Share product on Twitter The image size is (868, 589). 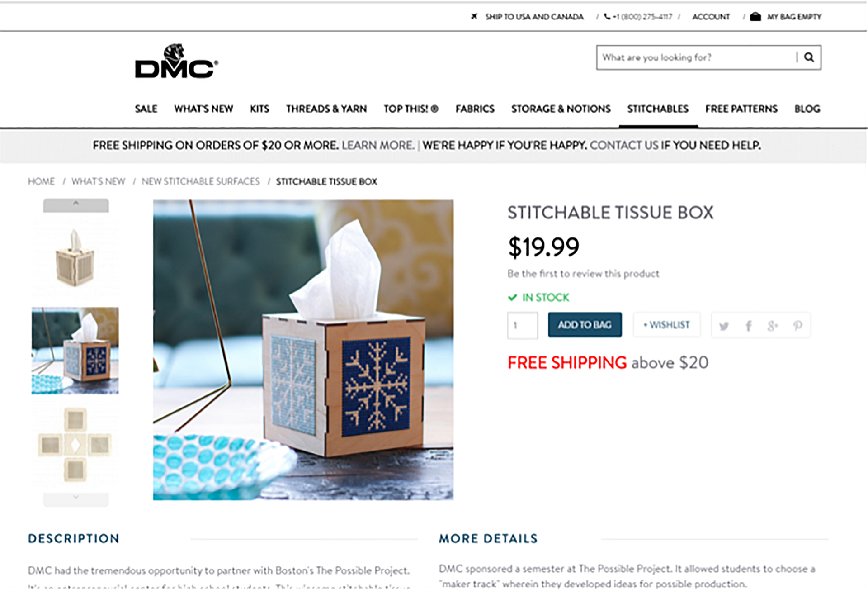pos(724,326)
